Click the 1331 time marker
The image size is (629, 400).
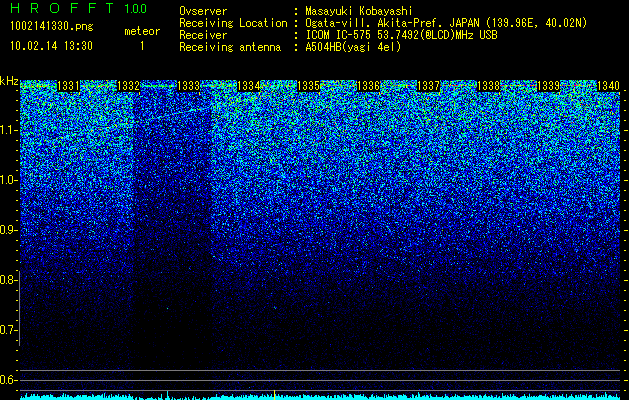(x=69, y=86)
